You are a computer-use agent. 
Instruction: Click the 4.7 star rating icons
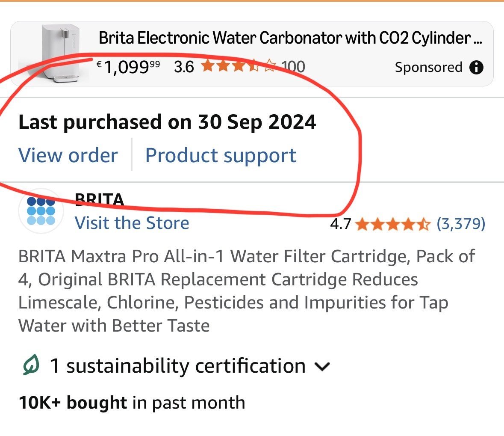[x=392, y=224]
